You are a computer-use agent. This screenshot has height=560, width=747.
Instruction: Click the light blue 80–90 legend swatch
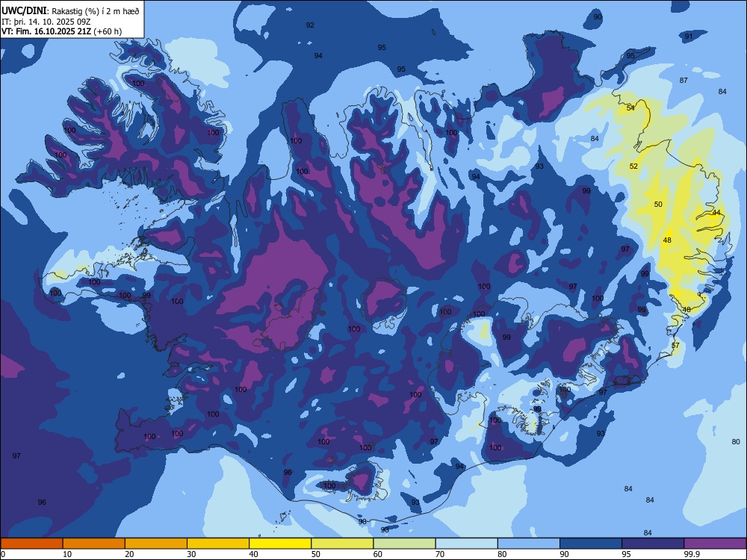coord(529,544)
